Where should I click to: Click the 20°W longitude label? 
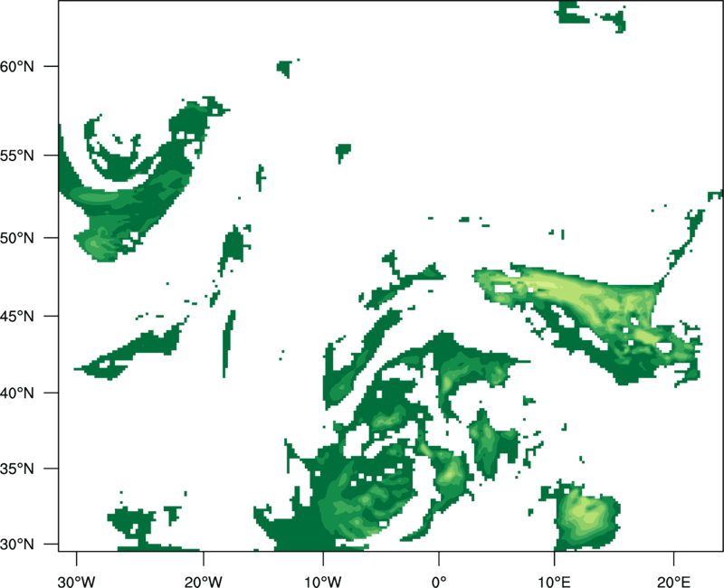tap(203, 582)
